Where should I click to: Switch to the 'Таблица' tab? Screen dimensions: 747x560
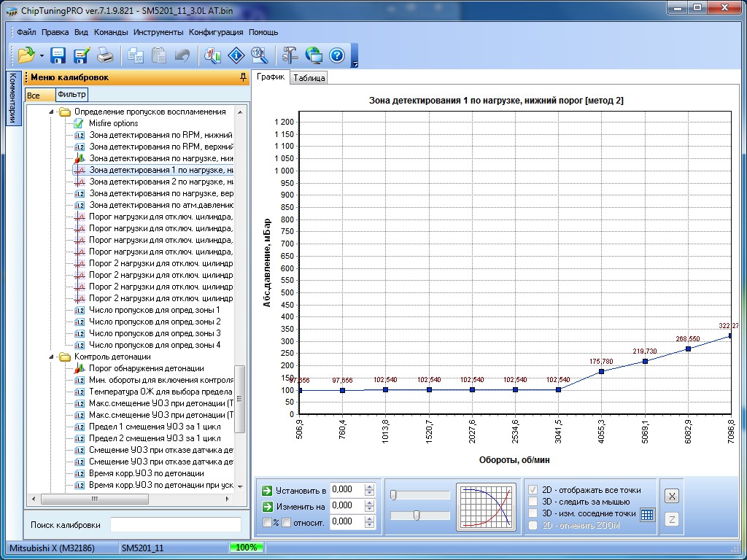[x=309, y=78]
